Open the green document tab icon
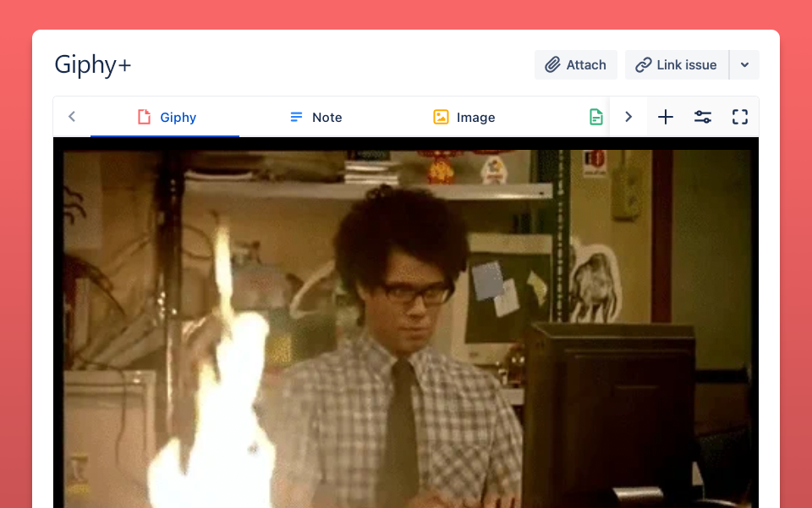The height and width of the screenshot is (508, 812). (596, 117)
